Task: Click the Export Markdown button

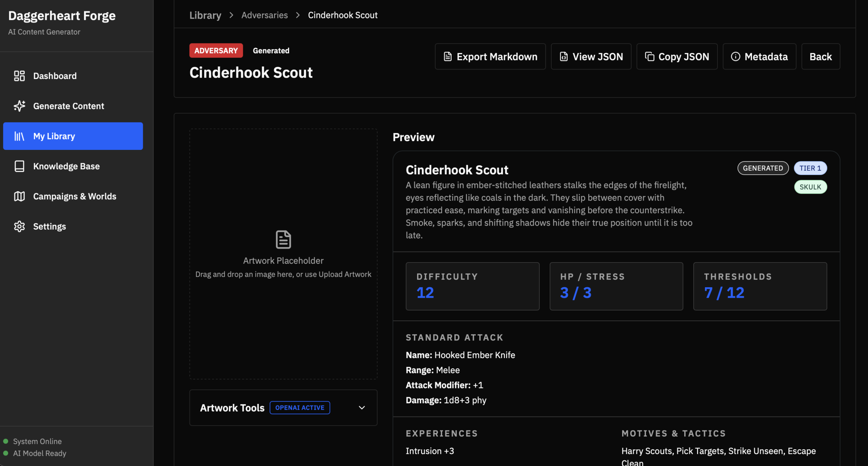Action: click(490, 57)
